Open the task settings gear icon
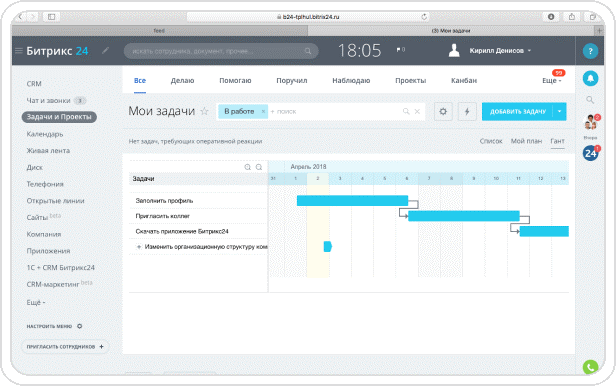Screen dimensions: 616x386 [443, 112]
